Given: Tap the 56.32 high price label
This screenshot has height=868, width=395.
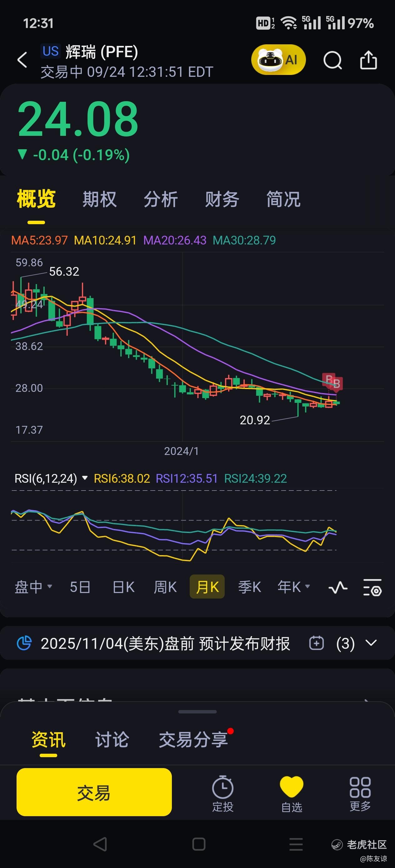Looking at the screenshot, I should pos(64,272).
